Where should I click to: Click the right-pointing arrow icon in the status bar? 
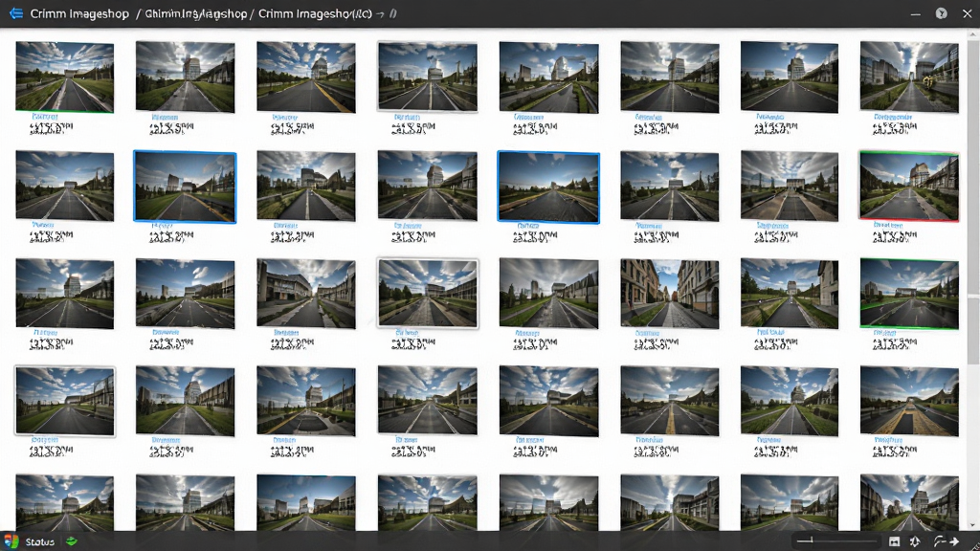pyautogui.click(x=954, y=541)
